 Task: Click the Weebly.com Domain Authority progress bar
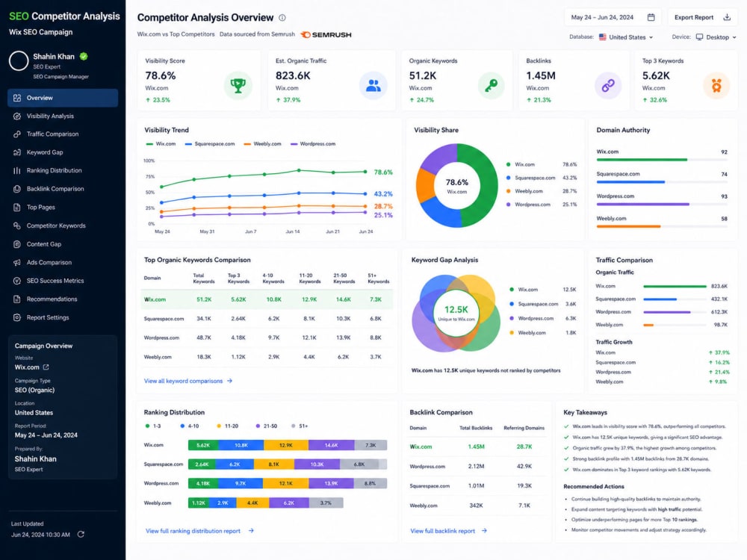662,226
